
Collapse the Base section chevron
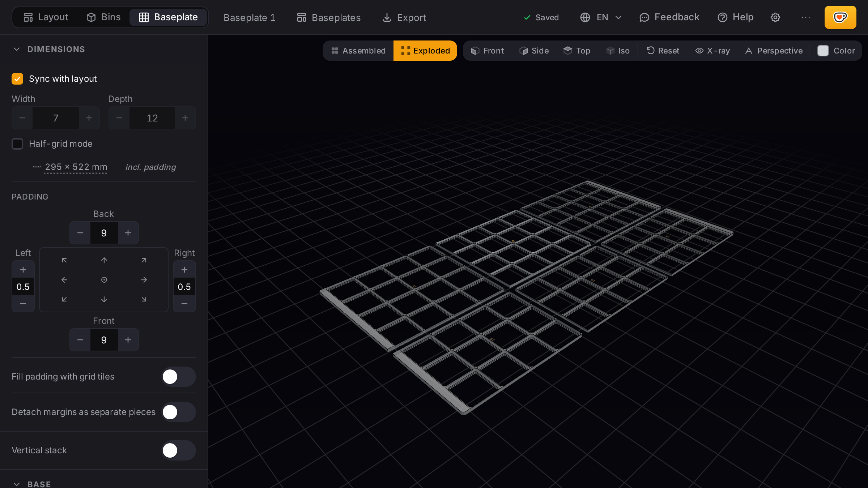click(17, 484)
